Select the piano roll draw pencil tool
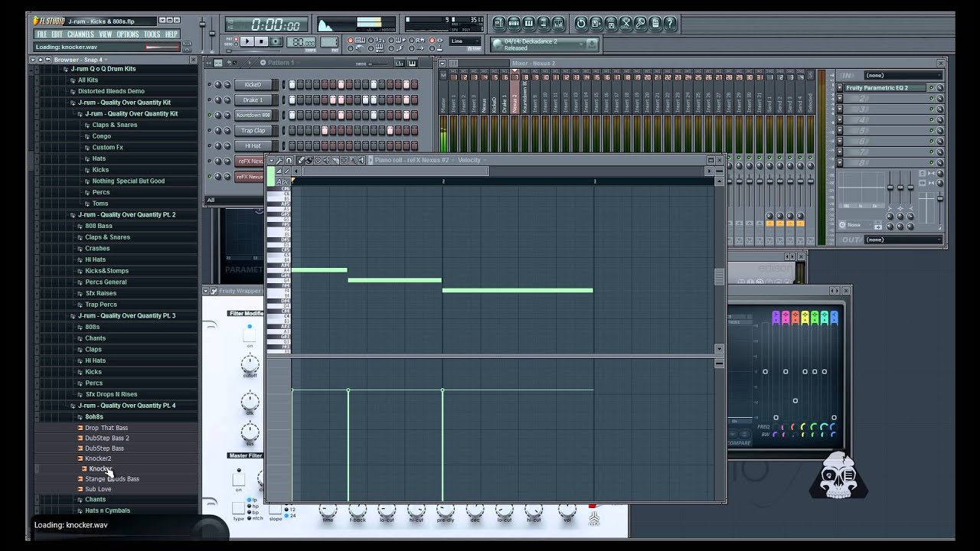The width and height of the screenshot is (980, 551). coord(301,160)
